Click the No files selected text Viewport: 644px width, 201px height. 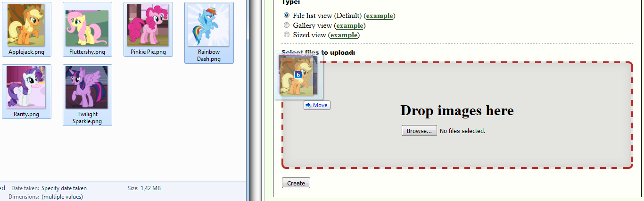click(462, 131)
